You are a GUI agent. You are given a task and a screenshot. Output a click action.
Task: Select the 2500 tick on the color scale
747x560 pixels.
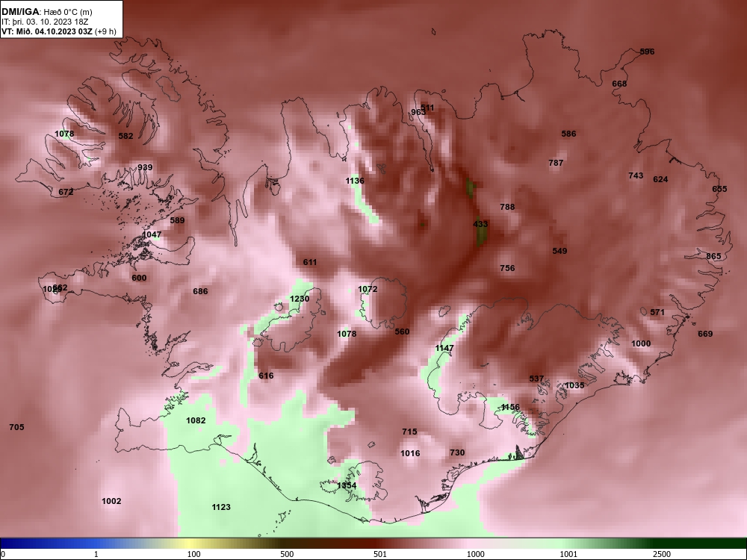662,554
